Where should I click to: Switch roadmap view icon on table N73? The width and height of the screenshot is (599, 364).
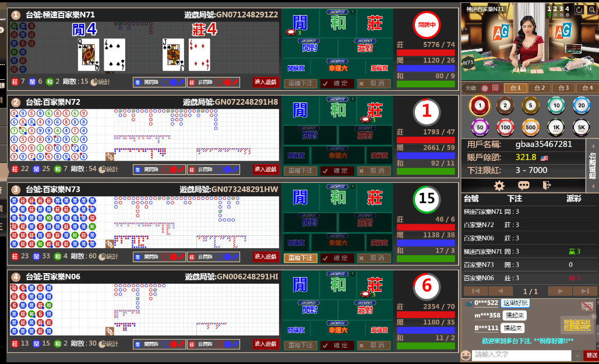pyautogui.click(x=109, y=244)
